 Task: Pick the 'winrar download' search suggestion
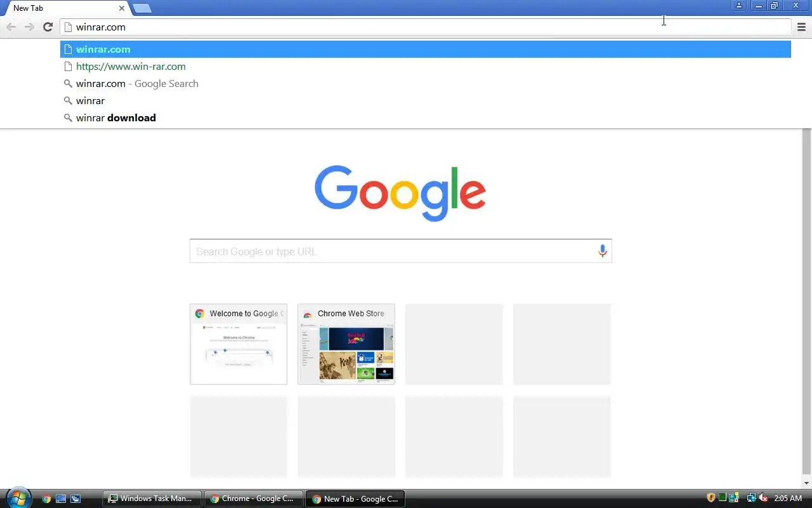426,117
